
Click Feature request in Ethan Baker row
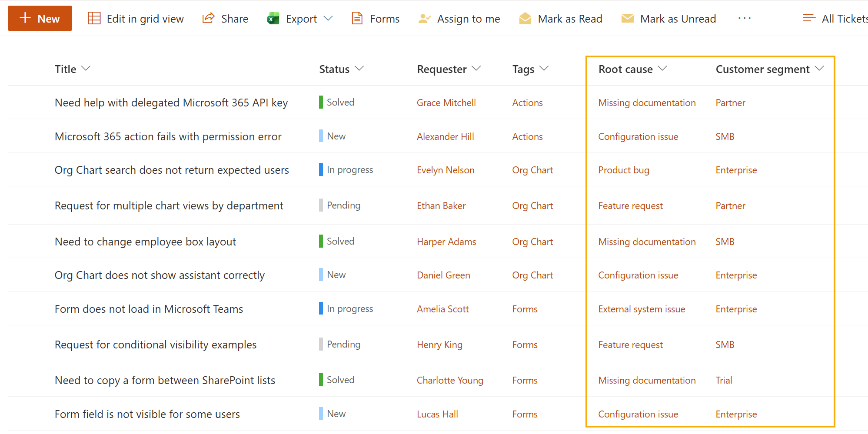tap(630, 205)
